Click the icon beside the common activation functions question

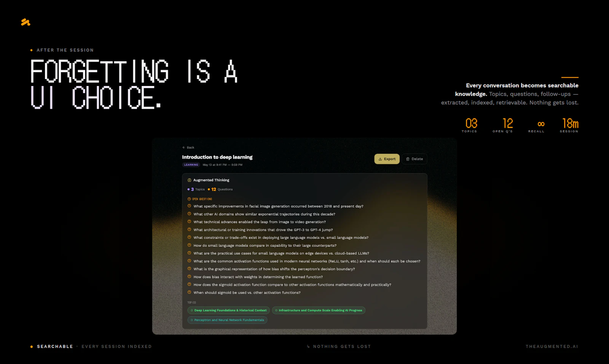(x=189, y=261)
